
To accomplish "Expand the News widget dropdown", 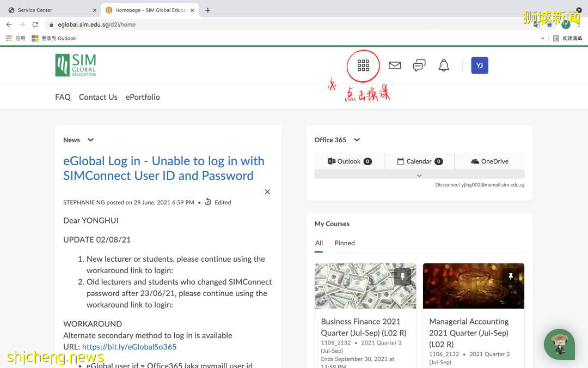I will pyautogui.click(x=90, y=140).
